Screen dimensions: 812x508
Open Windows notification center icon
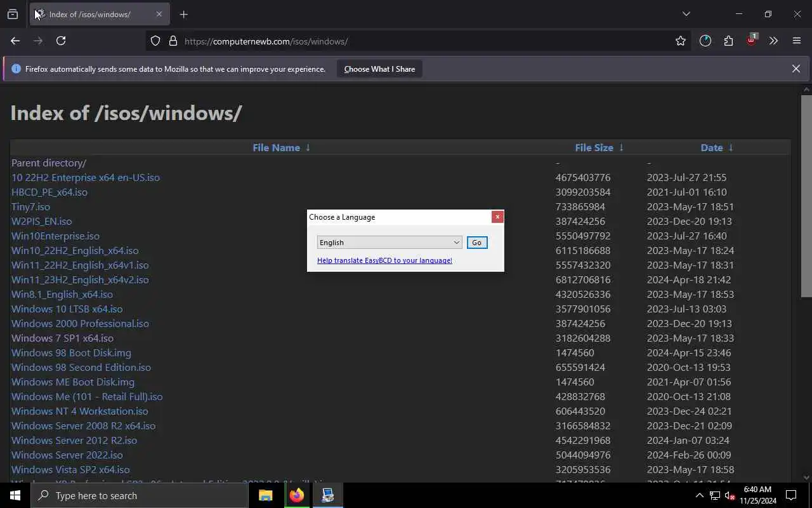[791, 495]
